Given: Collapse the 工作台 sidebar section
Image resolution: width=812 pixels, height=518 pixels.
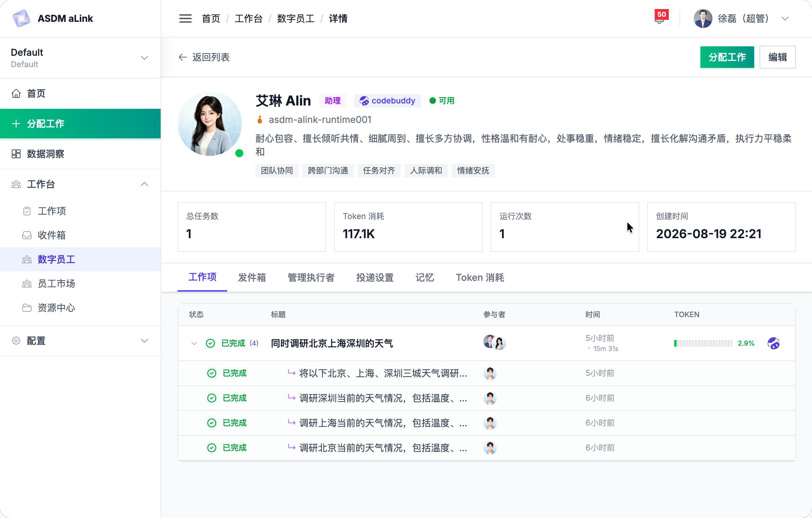Looking at the screenshot, I should pyautogui.click(x=80, y=184).
